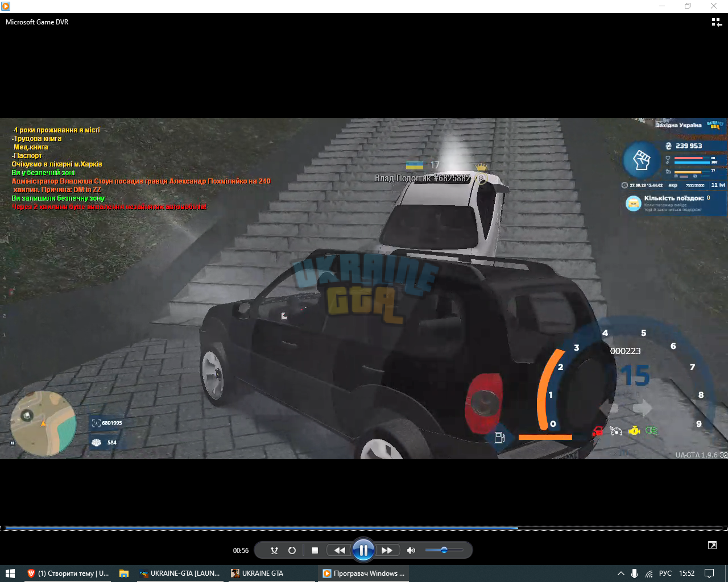The height and width of the screenshot is (582, 728).
Task: Restore down the media player window
Action: tap(688, 6)
